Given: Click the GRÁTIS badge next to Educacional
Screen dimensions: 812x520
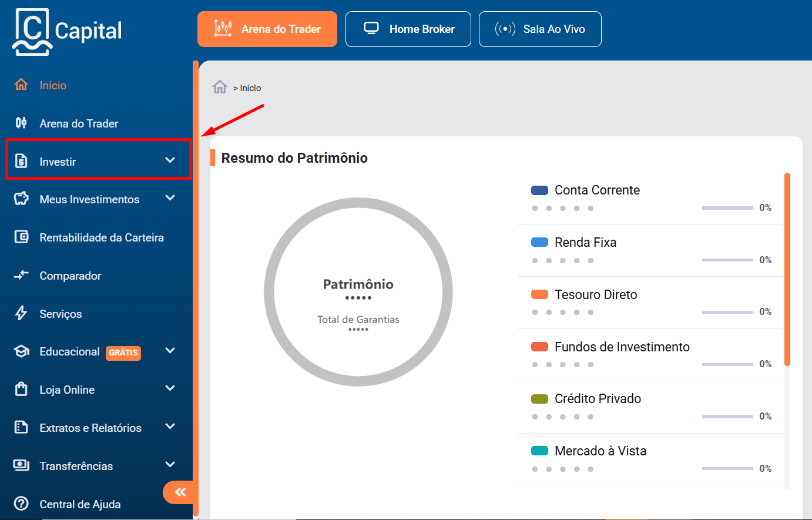Looking at the screenshot, I should click(123, 353).
